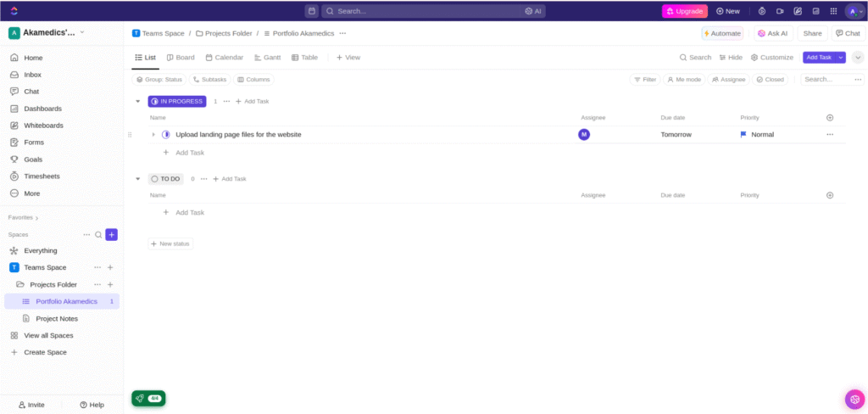The width and height of the screenshot is (868, 414).
Task: Click the blue priority flag for Normal
Action: click(x=743, y=134)
